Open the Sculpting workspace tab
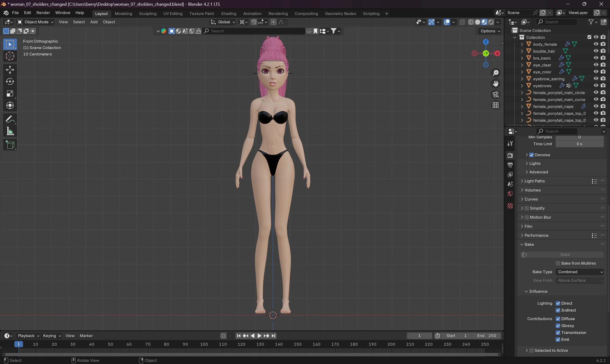The height and width of the screenshot is (364, 610). tap(148, 14)
